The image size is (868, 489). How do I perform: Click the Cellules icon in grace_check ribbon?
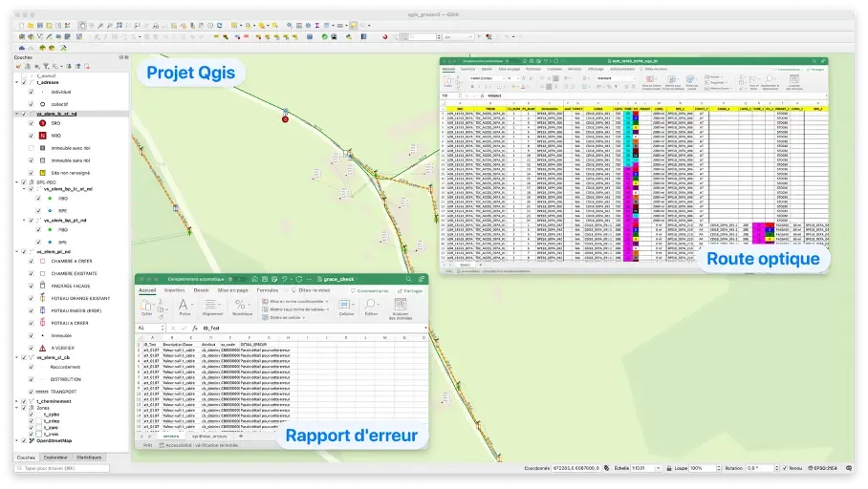[346, 307]
